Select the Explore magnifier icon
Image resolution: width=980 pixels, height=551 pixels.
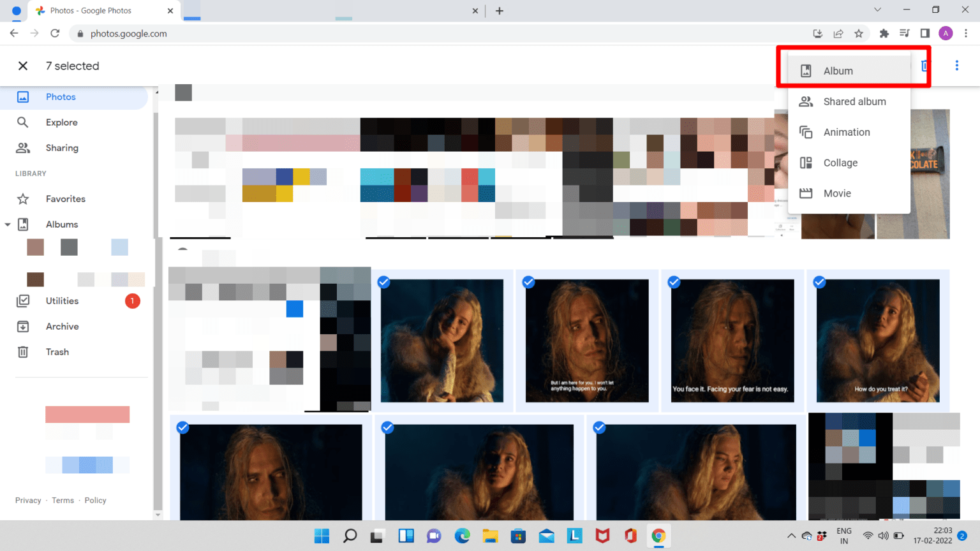point(23,122)
